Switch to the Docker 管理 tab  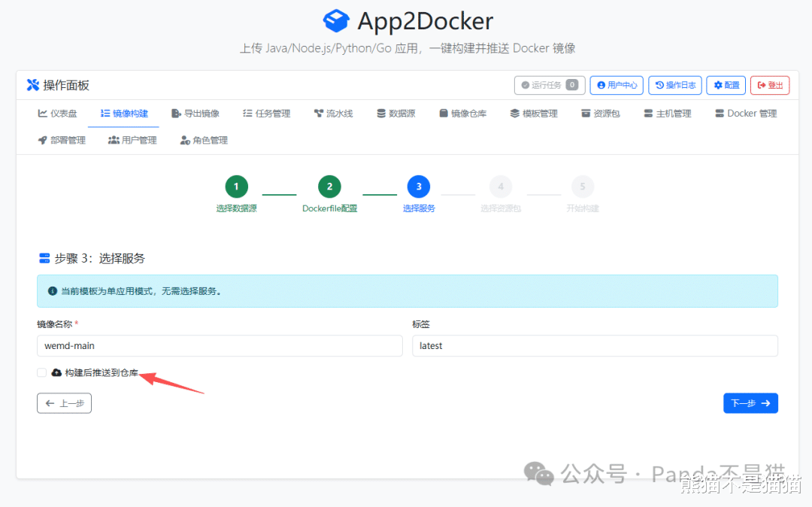pyautogui.click(x=746, y=114)
